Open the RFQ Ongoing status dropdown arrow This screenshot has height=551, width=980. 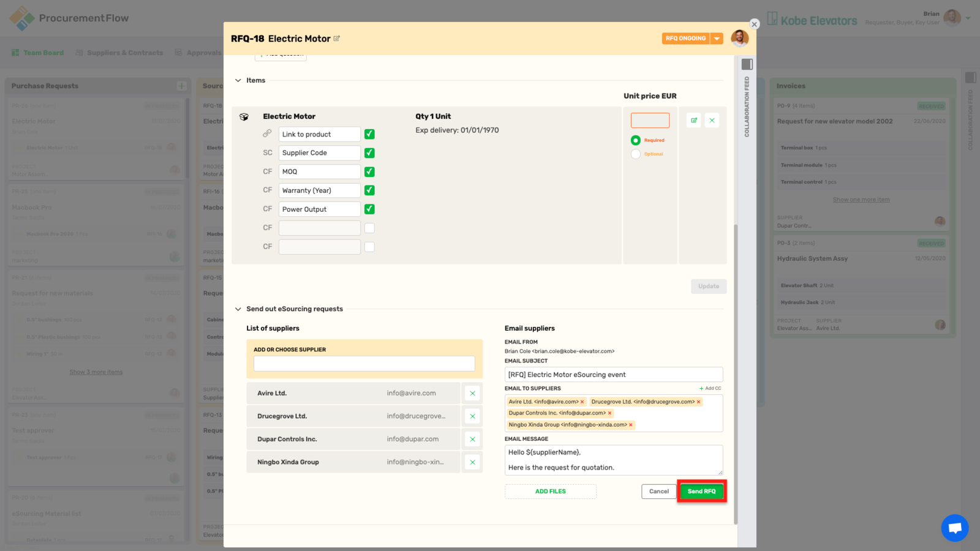tap(717, 39)
